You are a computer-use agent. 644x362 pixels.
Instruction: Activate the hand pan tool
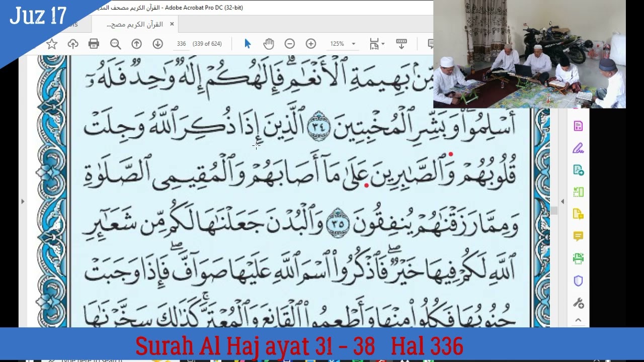[x=268, y=44]
